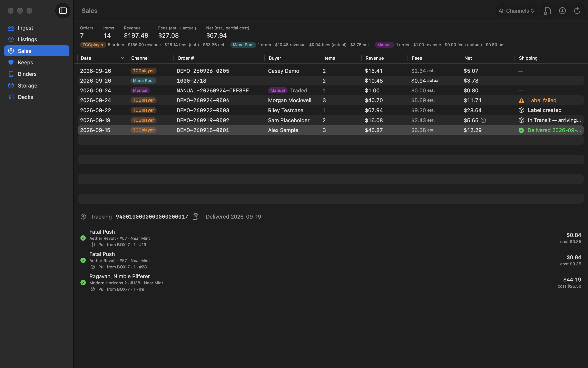Click the Keeps heart icon
The image size is (588, 368).
coord(11,62)
